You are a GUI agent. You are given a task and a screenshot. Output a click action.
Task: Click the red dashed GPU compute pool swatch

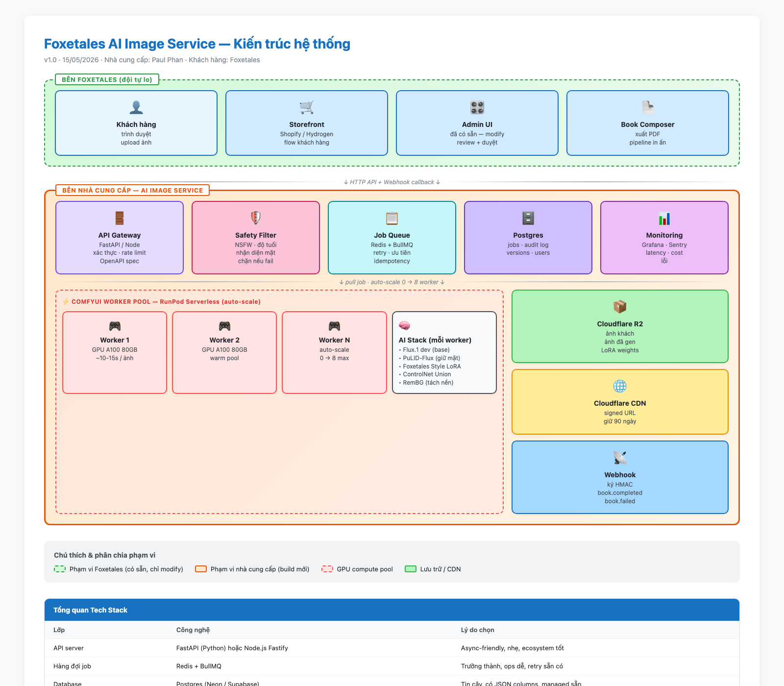coord(327,569)
